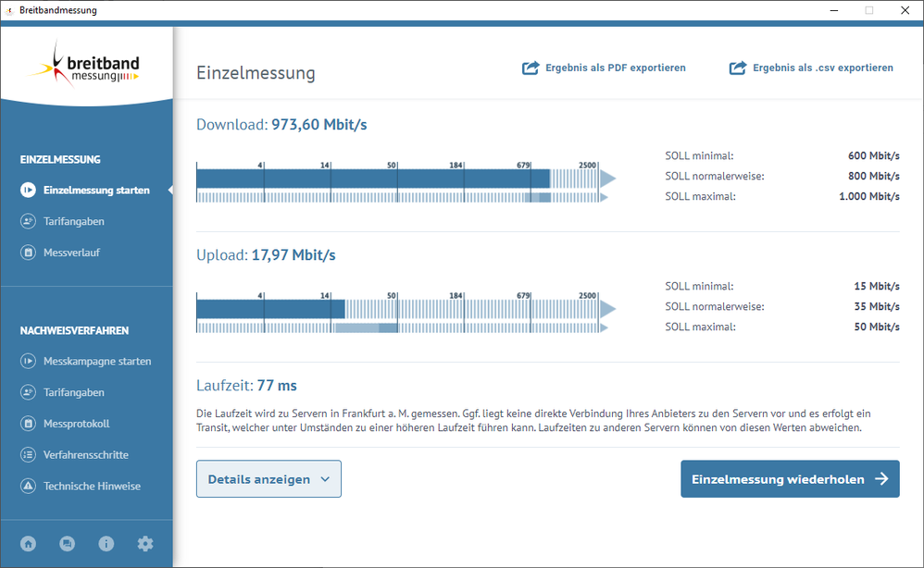Viewport: 924px width, 568px height.
Task: Repeat measurement via Einzelmessung wiederholen
Action: pyautogui.click(x=789, y=478)
